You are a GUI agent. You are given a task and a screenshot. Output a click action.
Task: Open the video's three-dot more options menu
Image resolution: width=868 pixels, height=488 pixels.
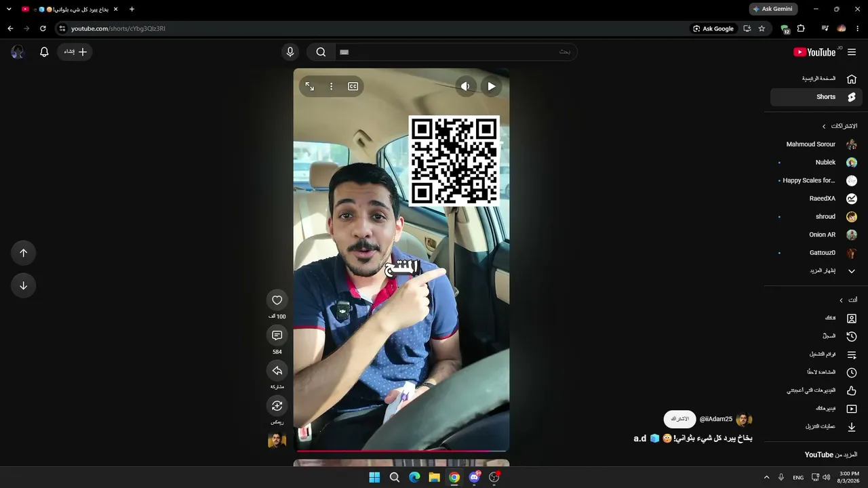click(x=331, y=86)
